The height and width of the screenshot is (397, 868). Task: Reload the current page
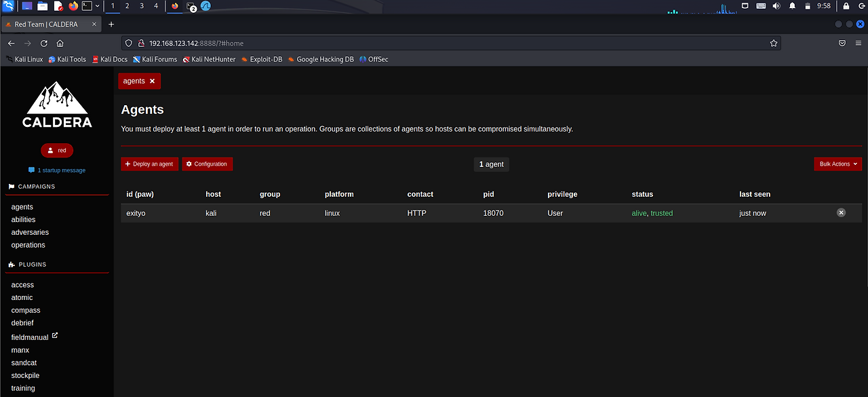(44, 43)
